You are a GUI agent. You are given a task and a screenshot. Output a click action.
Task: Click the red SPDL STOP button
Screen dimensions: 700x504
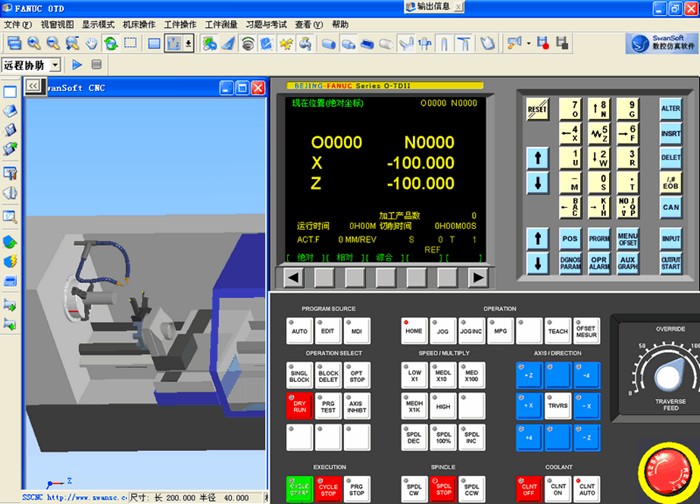pyautogui.click(x=442, y=489)
